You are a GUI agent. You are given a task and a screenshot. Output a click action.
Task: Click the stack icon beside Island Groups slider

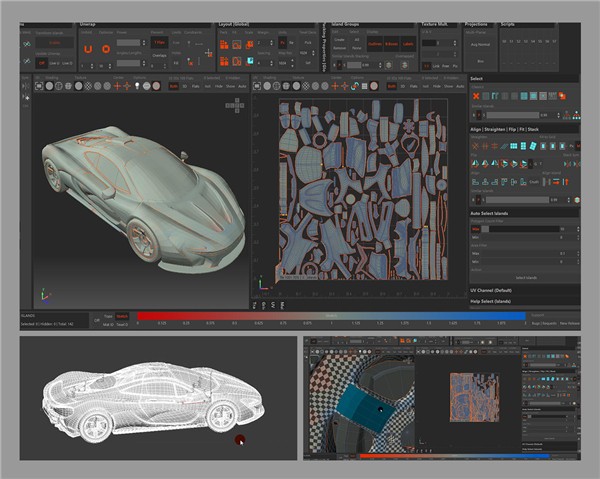(389, 65)
